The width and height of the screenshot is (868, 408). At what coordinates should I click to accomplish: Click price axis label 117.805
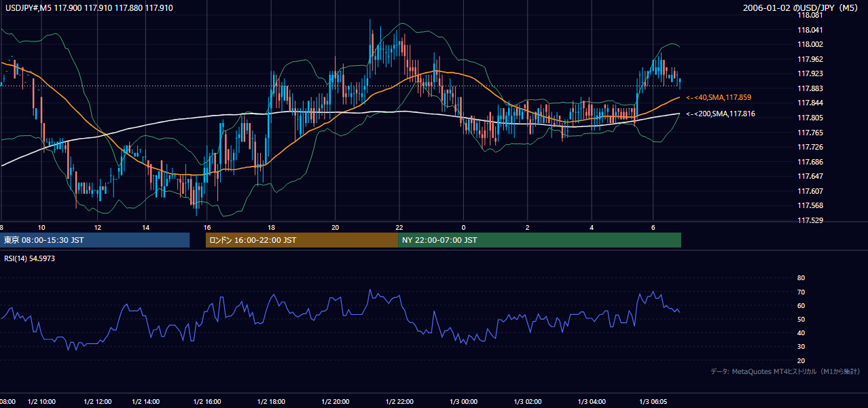[809, 118]
